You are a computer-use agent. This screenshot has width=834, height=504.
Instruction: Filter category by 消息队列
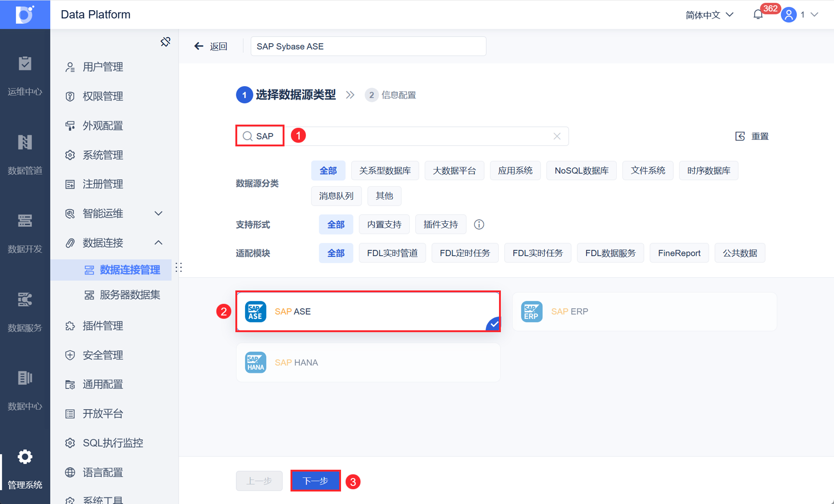(336, 196)
